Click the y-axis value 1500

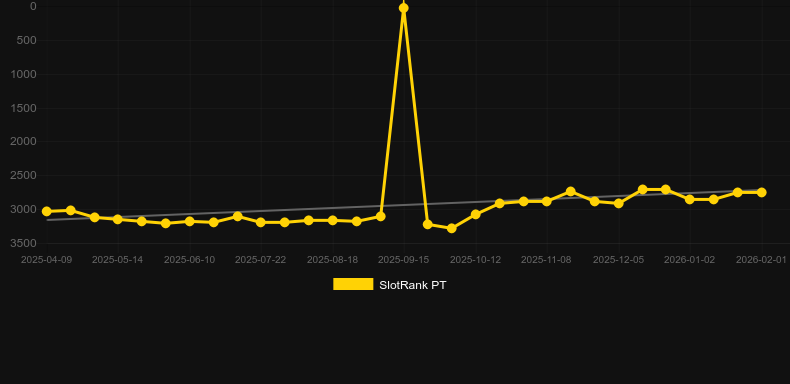click(x=24, y=108)
